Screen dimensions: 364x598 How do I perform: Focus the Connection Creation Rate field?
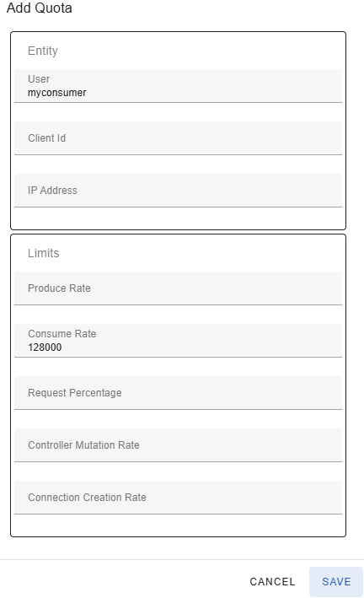(x=178, y=498)
